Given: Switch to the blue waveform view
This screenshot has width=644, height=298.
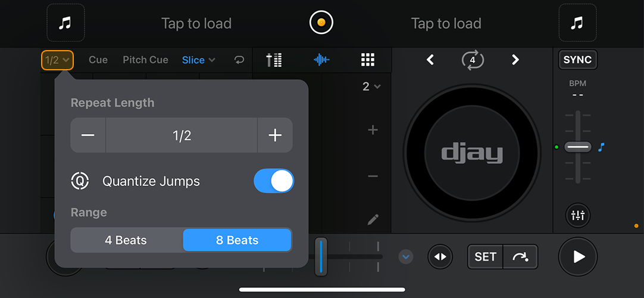Looking at the screenshot, I should click(x=321, y=60).
